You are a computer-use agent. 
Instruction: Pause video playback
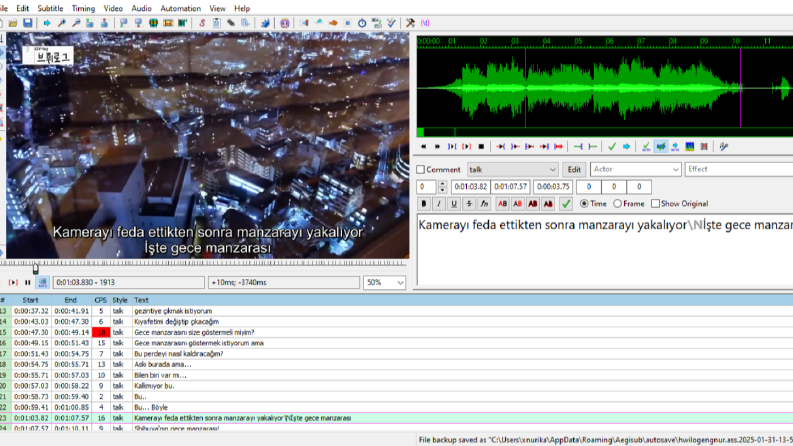pyautogui.click(x=27, y=283)
